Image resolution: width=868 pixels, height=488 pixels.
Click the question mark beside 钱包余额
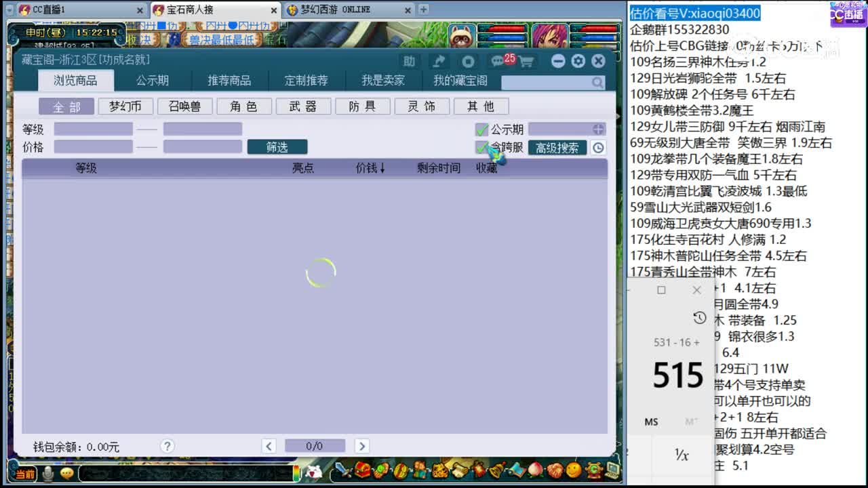point(167,446)
